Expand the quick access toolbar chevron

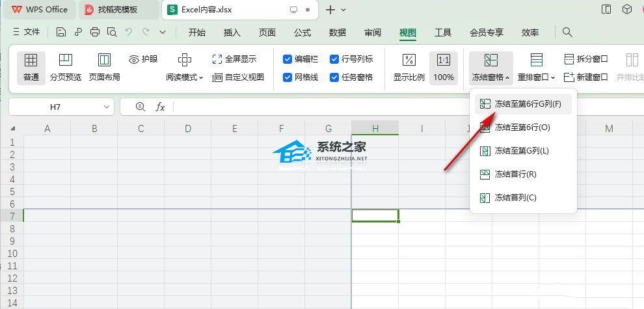coord(163,32)
